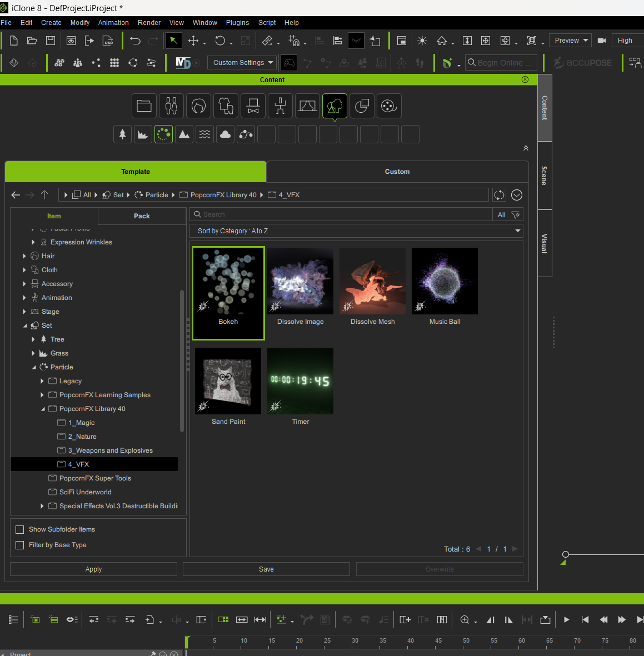
Task: Open the Actor category in Content
Action: click(171, 106)
